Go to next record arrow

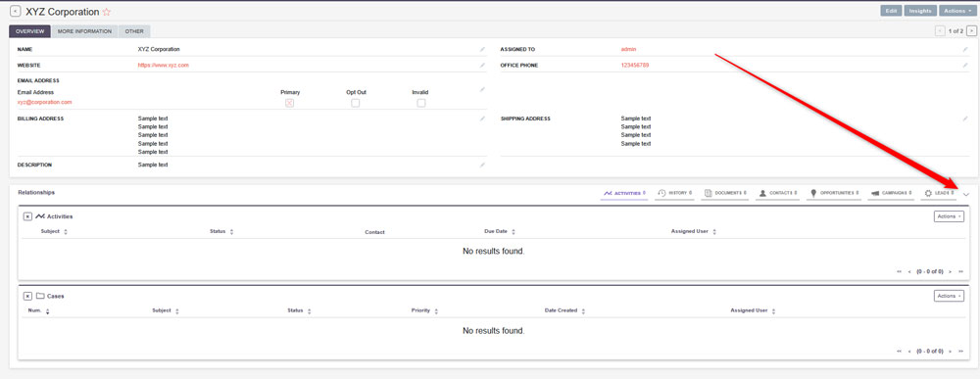(x=971, y=30)
